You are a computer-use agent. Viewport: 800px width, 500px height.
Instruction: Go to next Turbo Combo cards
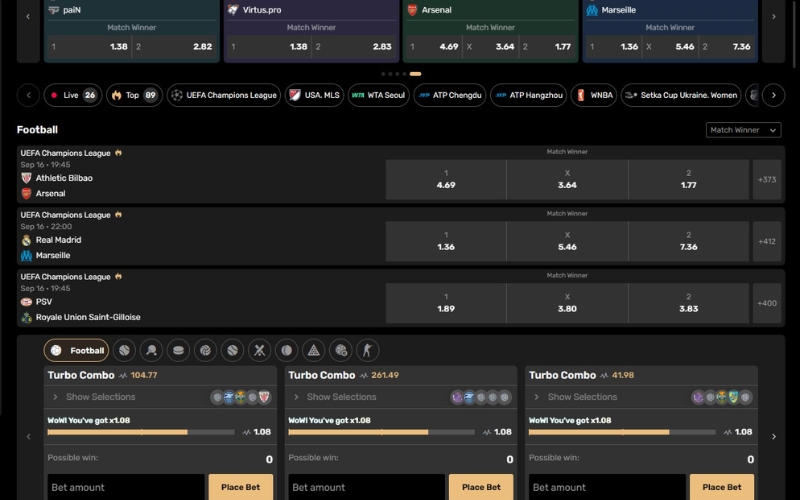tap(773, 437)
